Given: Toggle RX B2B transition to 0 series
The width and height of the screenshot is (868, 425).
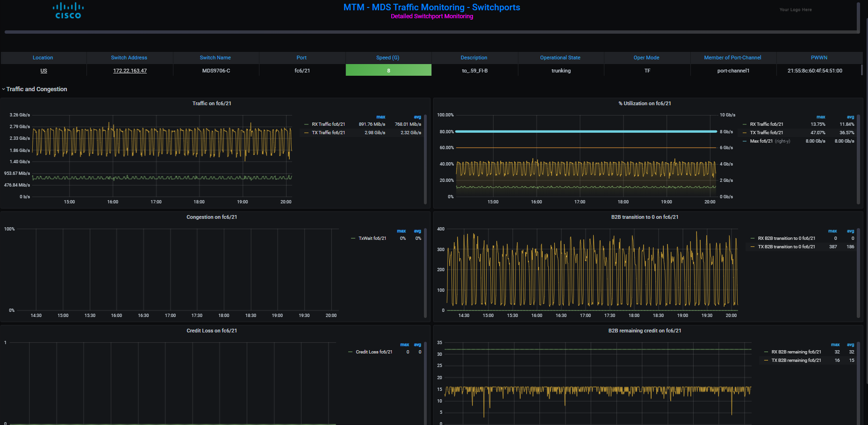Looking at the screenshot, I should pyautogui.click(x=786, y=238).
